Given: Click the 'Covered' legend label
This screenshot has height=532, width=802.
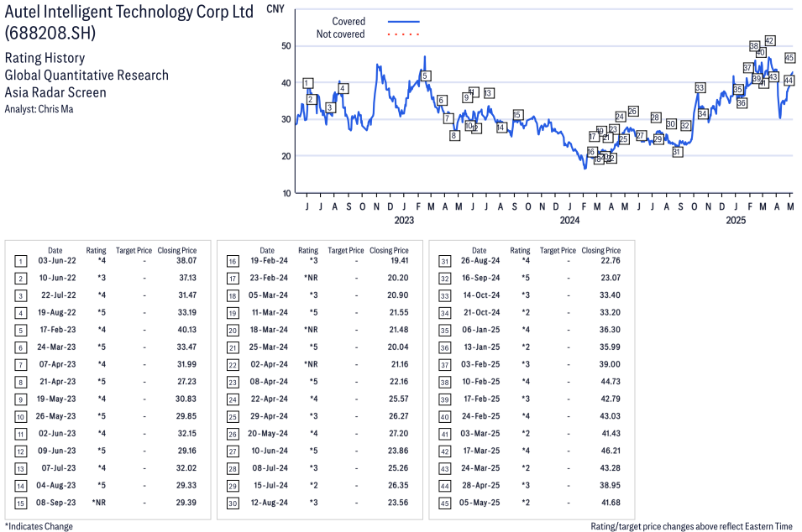Looking at the screenshot, I should [349, 22].
